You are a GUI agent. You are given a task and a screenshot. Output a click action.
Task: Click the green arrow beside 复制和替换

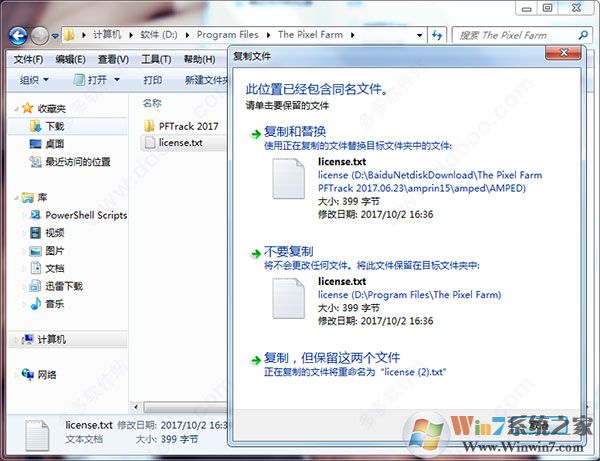point(255,134)
